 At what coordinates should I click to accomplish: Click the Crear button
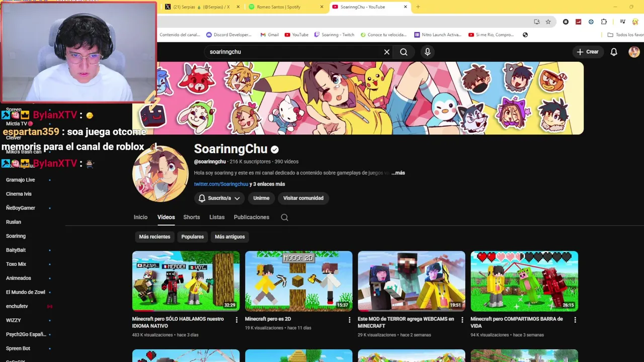[x=588, y=52]
